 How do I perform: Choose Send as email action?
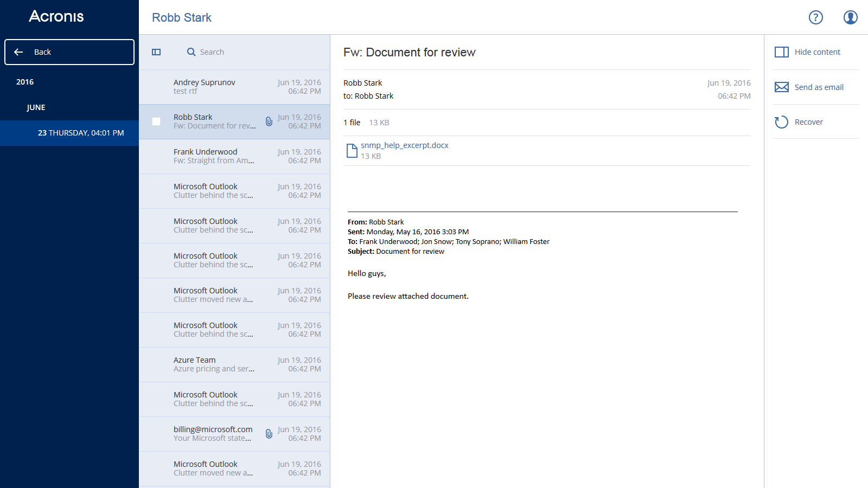pos(819,87)
